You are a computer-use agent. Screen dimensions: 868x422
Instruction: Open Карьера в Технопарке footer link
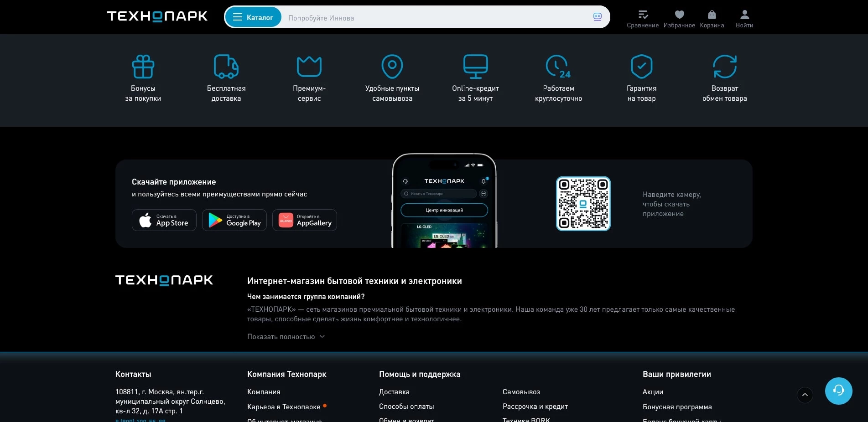tap(284, 407)
